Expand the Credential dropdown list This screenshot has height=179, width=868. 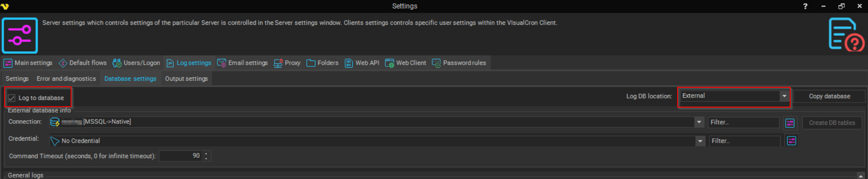[700, 141]
